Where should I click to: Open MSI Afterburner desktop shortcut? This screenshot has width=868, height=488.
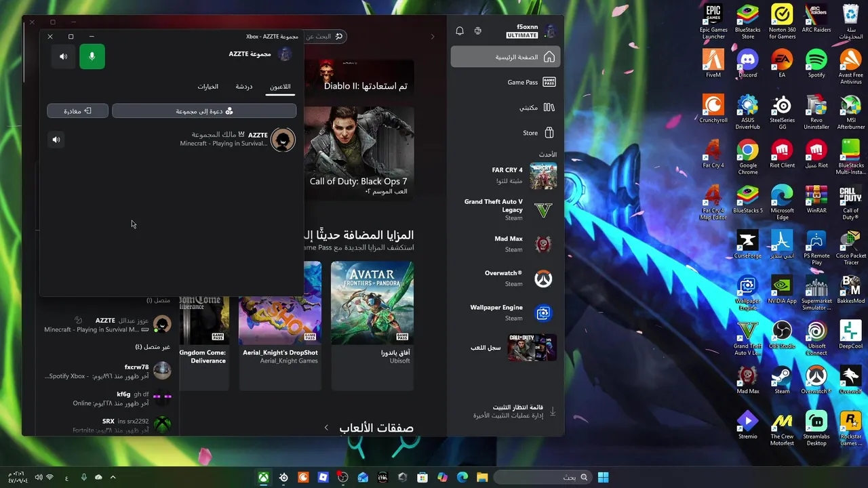(x=851, y=112)
